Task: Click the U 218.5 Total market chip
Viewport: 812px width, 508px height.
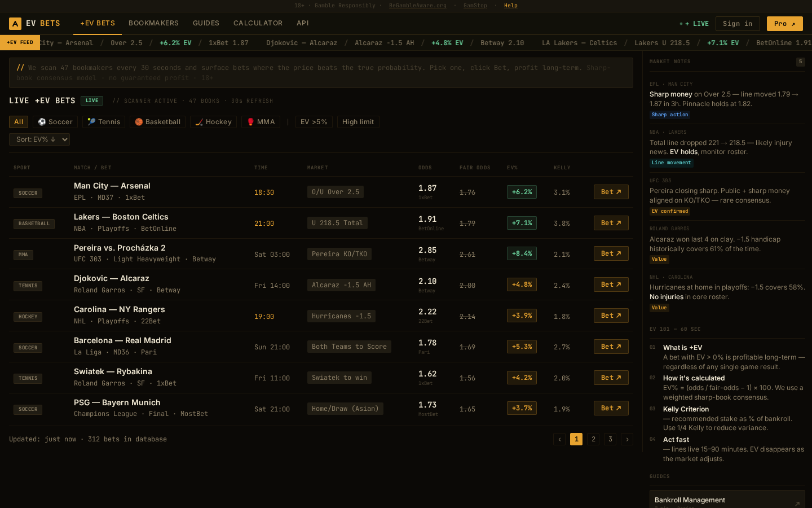Action: (x=337, y=223)
